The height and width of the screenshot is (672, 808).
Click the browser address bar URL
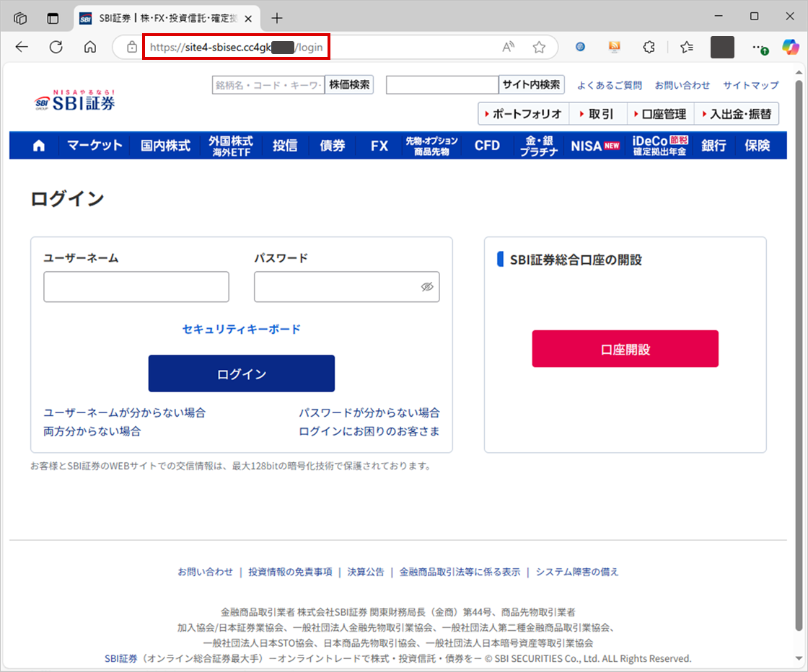237,48
